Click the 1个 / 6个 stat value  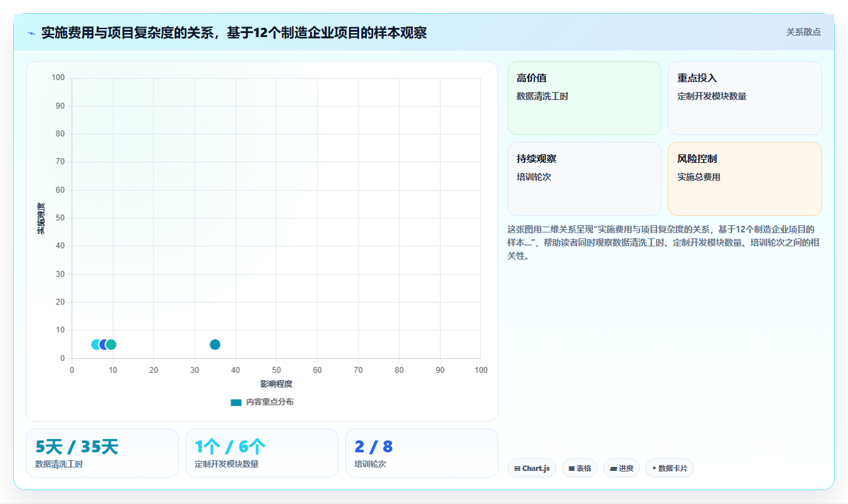pyautogui.click(x=230, y=447)
